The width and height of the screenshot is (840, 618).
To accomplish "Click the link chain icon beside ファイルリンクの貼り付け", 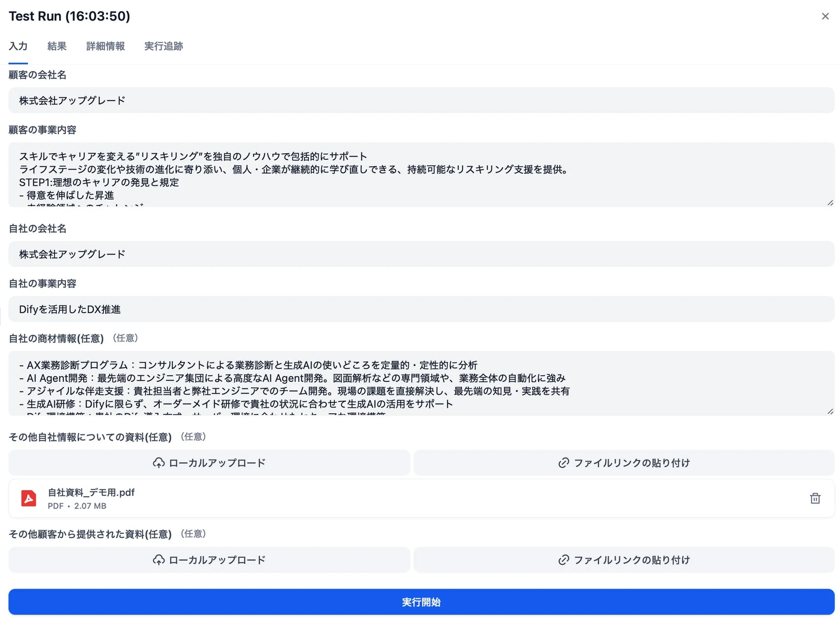I will click(563, 463).
